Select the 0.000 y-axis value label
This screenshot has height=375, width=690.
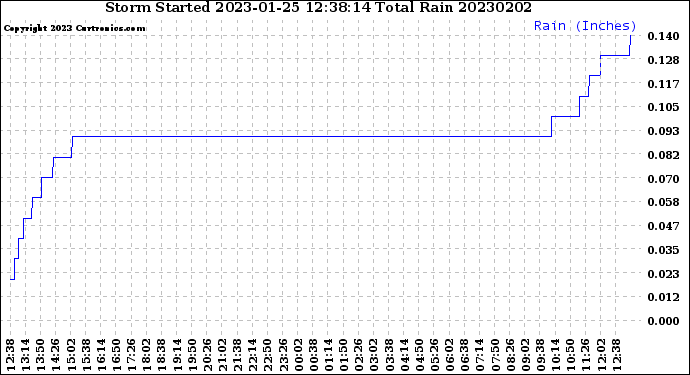pos(663,321)
